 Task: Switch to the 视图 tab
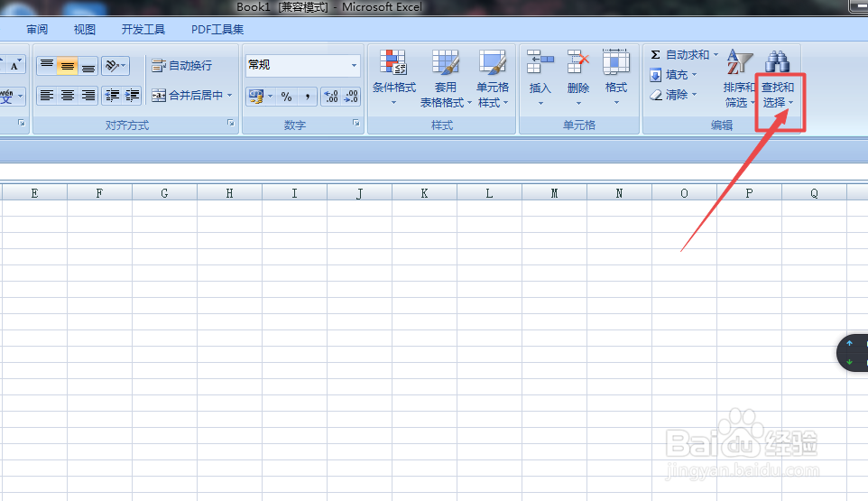pyautogui.click(x=85, y=30)
